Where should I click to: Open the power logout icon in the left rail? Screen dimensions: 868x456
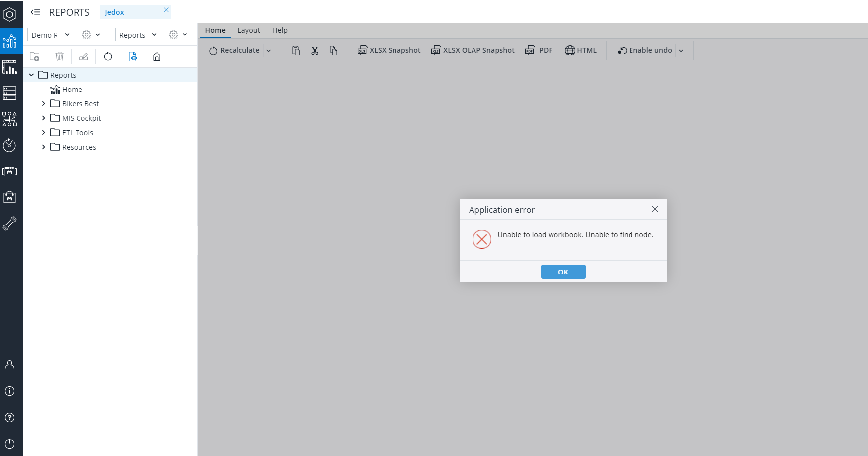coord(9,444)
